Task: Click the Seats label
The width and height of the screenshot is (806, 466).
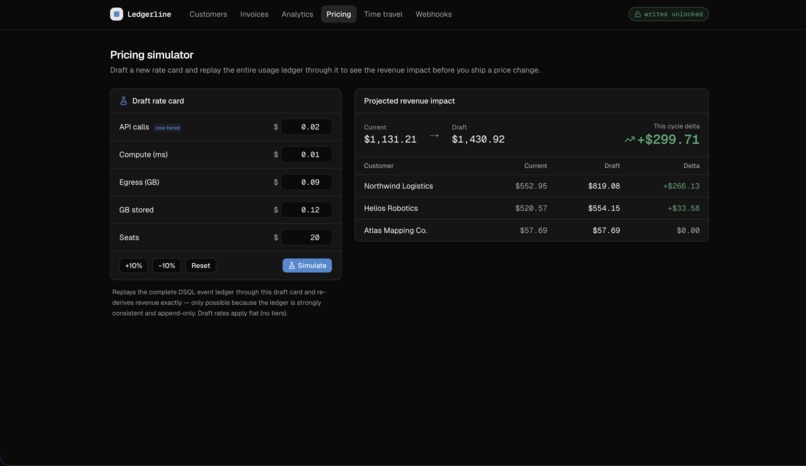Action: (129, 237)
